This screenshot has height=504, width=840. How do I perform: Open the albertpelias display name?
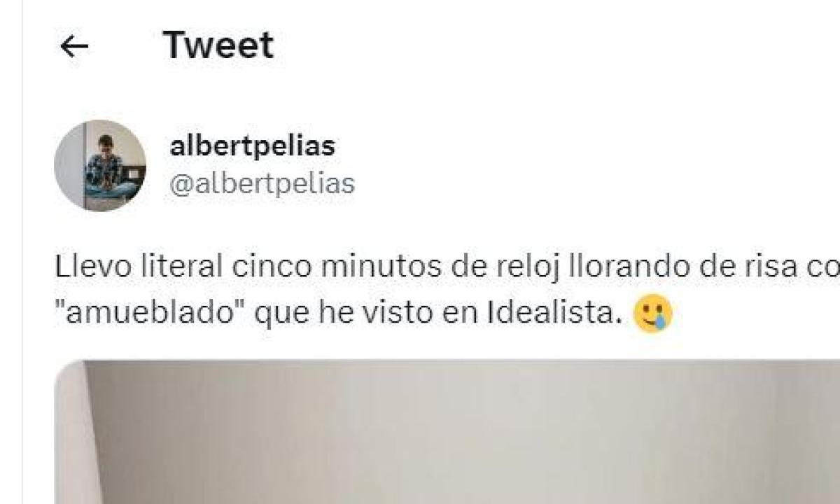(x=253, y=146)
